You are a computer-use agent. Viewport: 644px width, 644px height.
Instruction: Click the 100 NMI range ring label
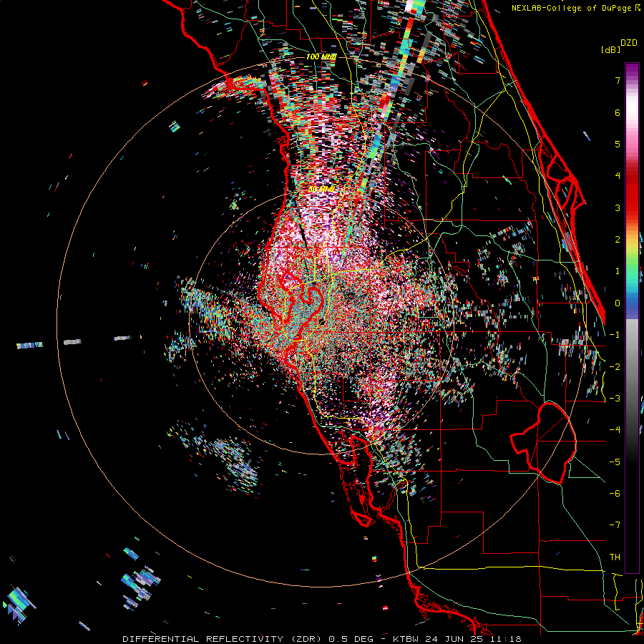click(x=321, y=57)
